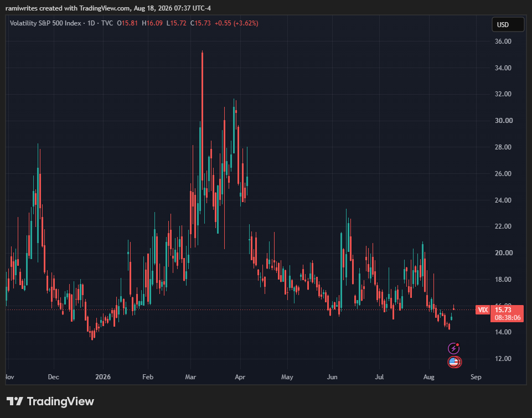Click the 18.00 price axis label

click(x=503, y=279)
